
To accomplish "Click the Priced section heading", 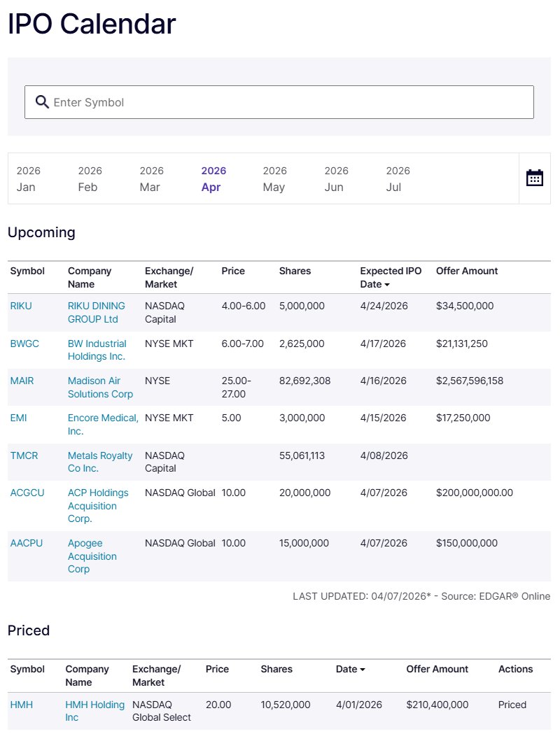I will pyautogui.click(x=29, y=630).
